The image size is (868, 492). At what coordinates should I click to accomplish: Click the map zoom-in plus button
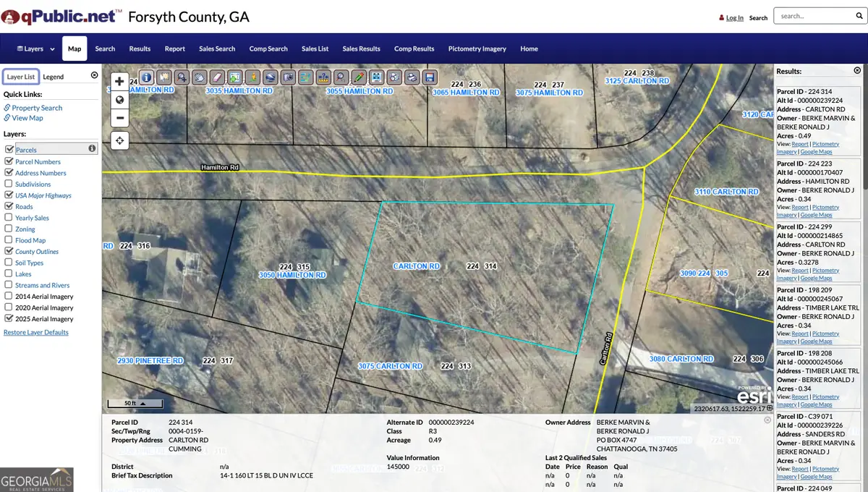tap(119, 81)
